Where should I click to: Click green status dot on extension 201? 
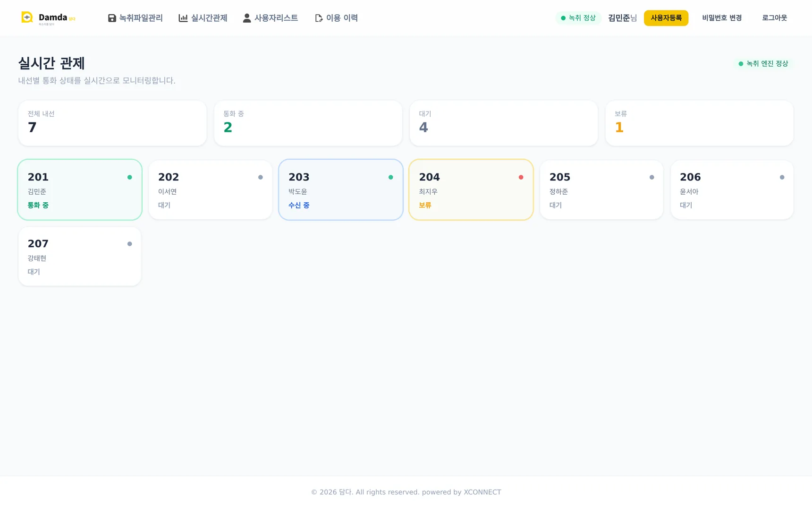tap(129, 177)
